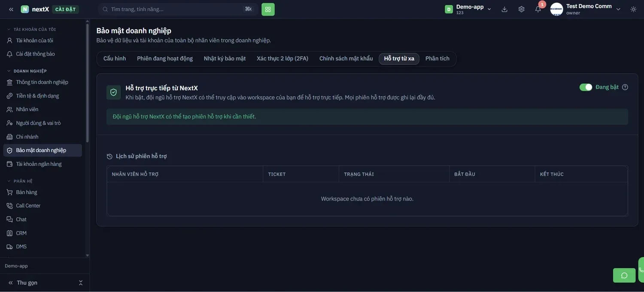
Task: Open the Nhật ký bảo mật tab
Action: 225,59
